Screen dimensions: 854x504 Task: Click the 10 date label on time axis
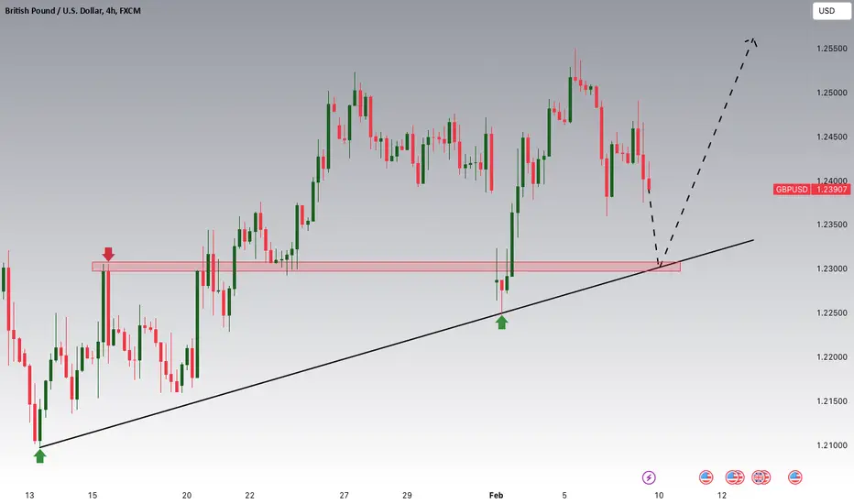point(659,495)
